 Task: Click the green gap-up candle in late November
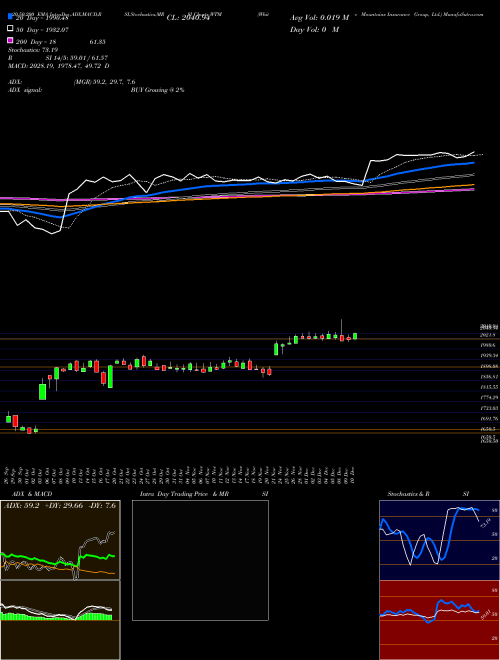pos(276,349)
